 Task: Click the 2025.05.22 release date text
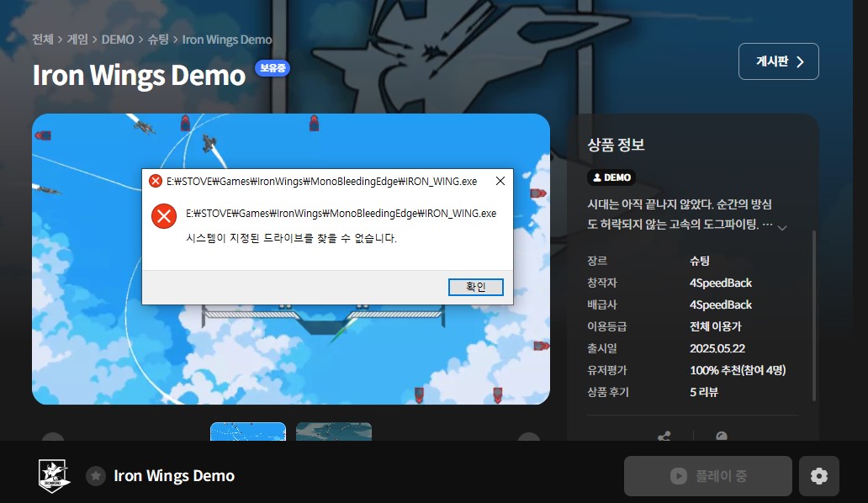[x=717, y=348]
